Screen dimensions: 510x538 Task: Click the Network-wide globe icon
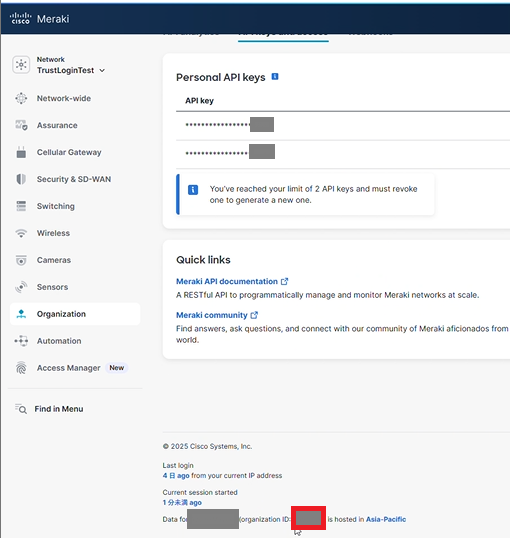click(21, 98)
